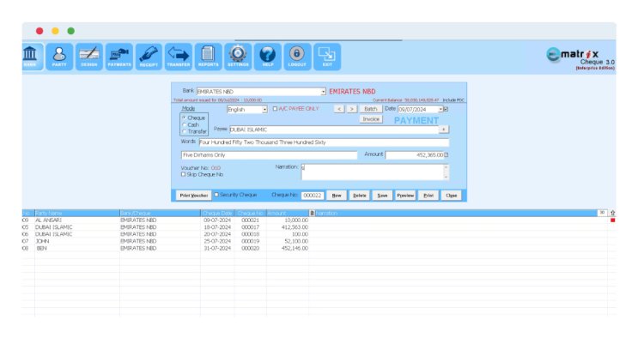Image resolution: width=644 pixels, height=356 pixels.
Task: Tick the Security Cheque checkbox
Action: (x=216, y=195)
